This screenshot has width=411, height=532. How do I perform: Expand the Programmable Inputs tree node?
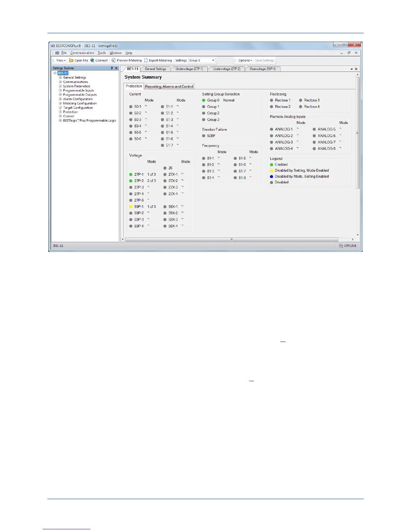pos(60,90)
